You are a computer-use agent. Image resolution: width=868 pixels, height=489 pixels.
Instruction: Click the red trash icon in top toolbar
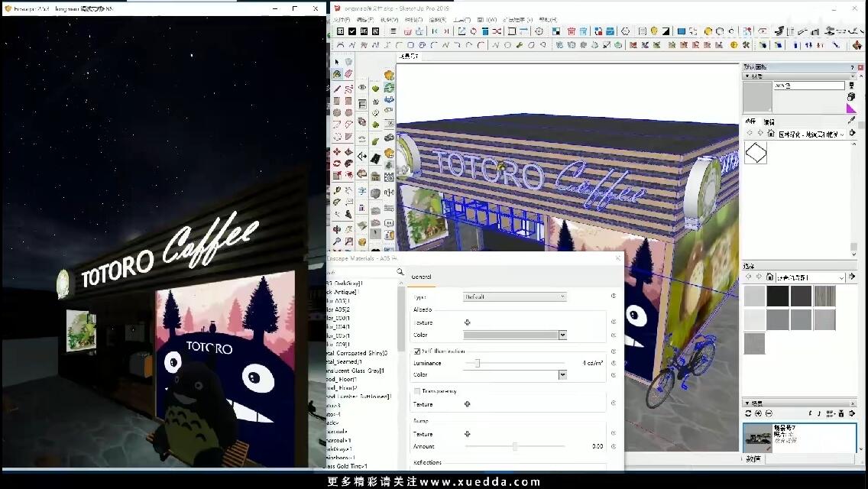point(572,31)
